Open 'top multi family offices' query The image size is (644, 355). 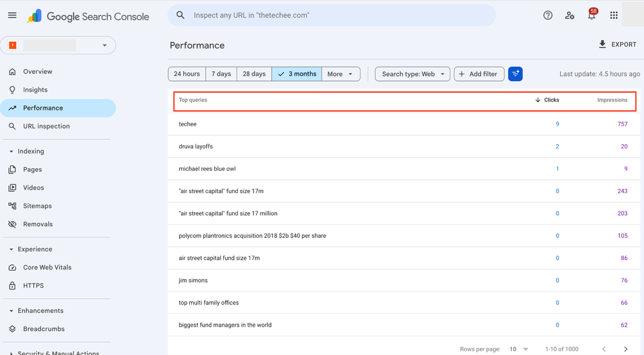pos(404,302)
